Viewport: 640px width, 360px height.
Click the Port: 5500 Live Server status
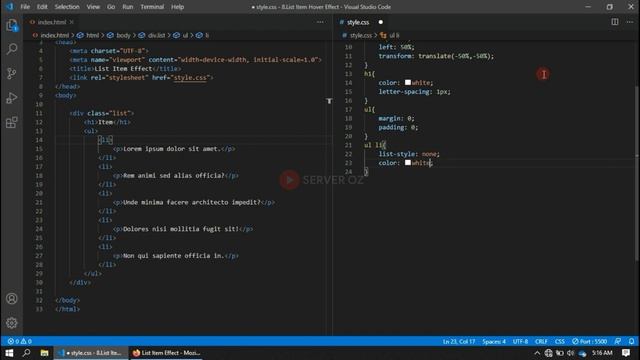[589, 341]
